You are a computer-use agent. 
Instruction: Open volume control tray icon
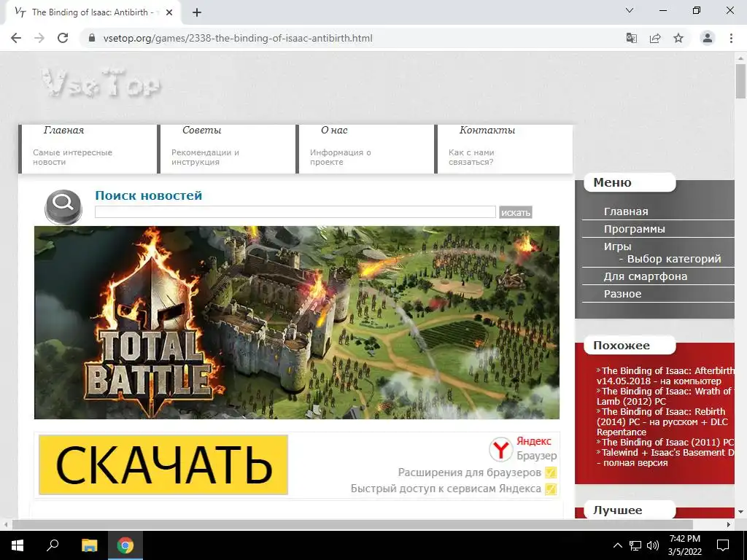coord(653,545)
